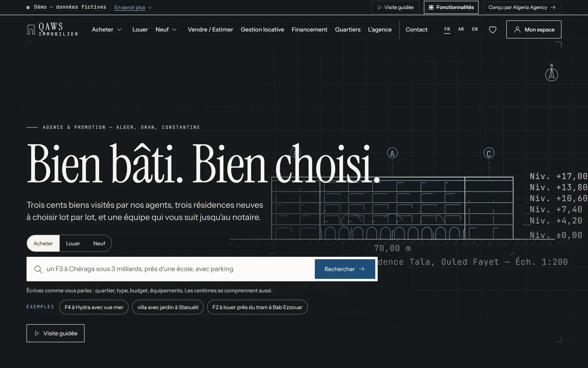Open the L'agence menu item

click(380, 29)
